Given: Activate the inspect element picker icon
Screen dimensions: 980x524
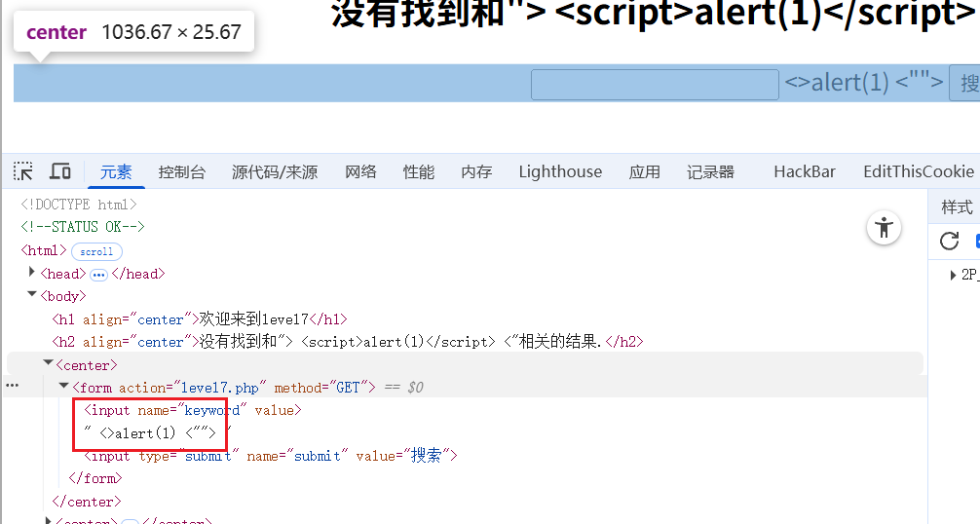Looking at the screenshot, I should (23, 171).
